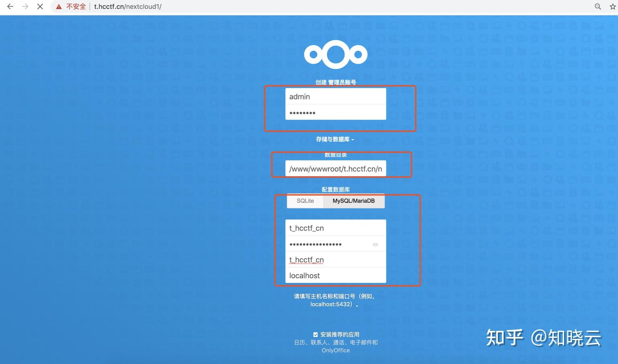Click the 配置数据库 label

tap(336, 189)
